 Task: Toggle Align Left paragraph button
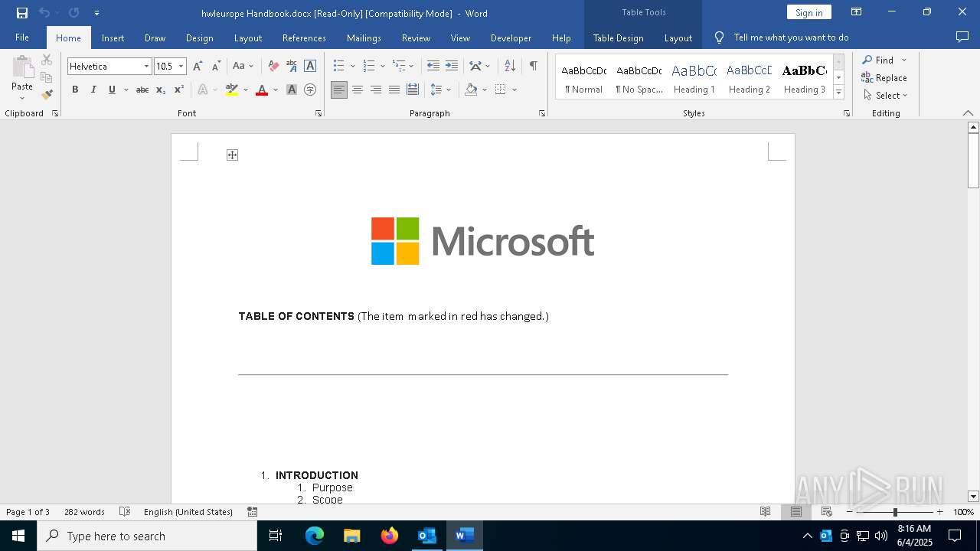339,90
